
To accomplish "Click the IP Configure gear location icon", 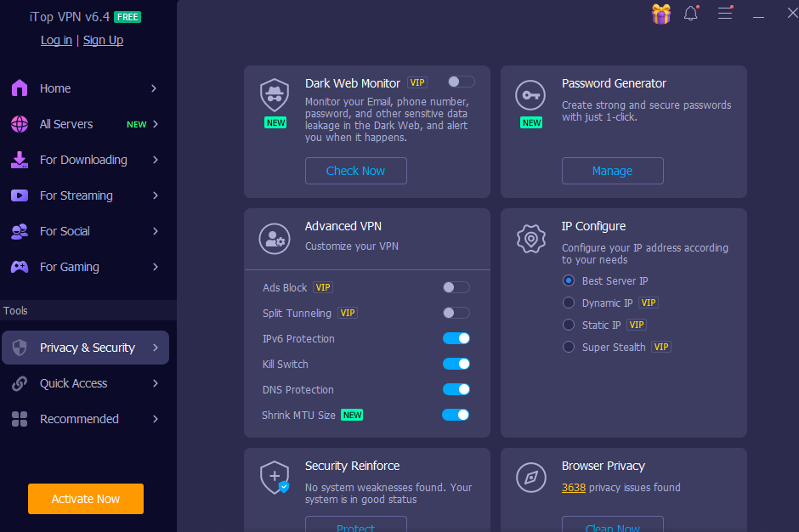I will coord(531,239).
